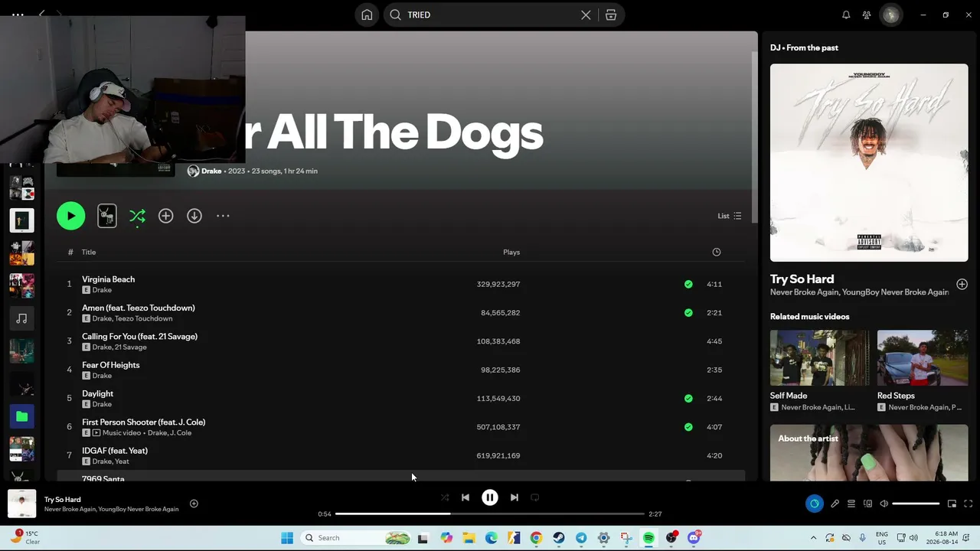The height and width of the screenshot is (551, 980).
Task: Add now-playing track to Liked Songs
Action: (194, 504)
